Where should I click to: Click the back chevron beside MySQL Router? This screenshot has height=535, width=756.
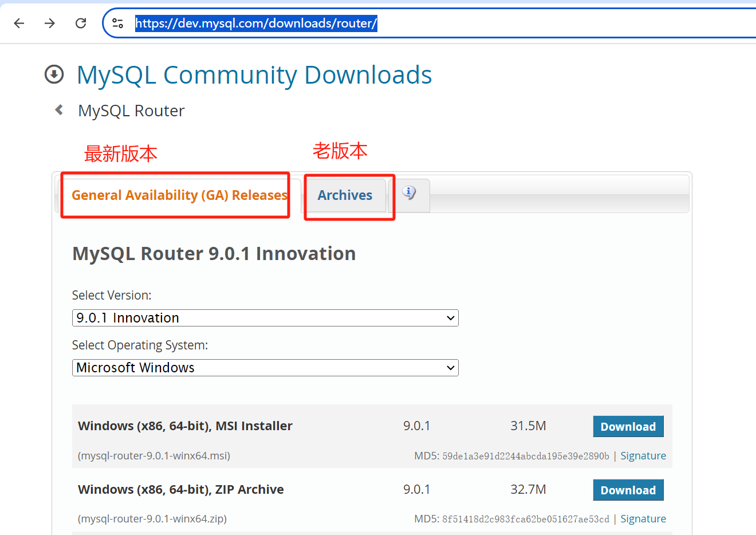click(x=59, y=110)
